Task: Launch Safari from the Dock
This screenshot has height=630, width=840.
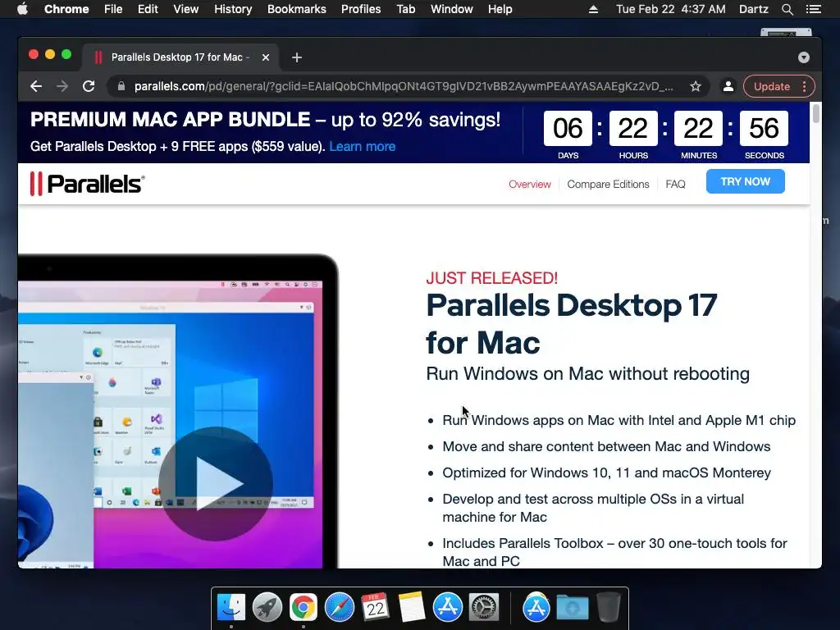Action: (x=340, y=608)
